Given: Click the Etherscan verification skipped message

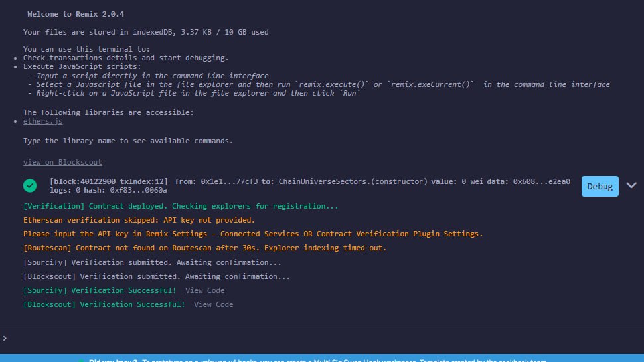Looking at the screenshot, I should pos(139,221).
